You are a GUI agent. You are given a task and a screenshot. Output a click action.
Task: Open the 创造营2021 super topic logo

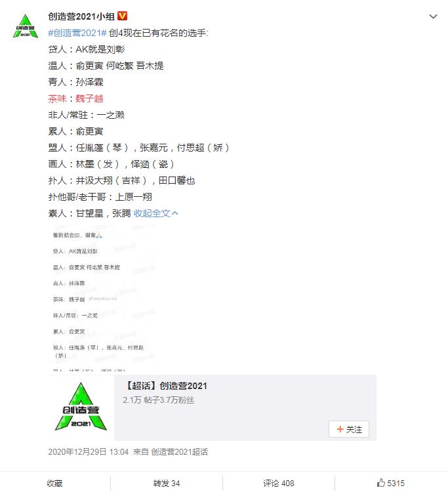(x=81, y=407)
